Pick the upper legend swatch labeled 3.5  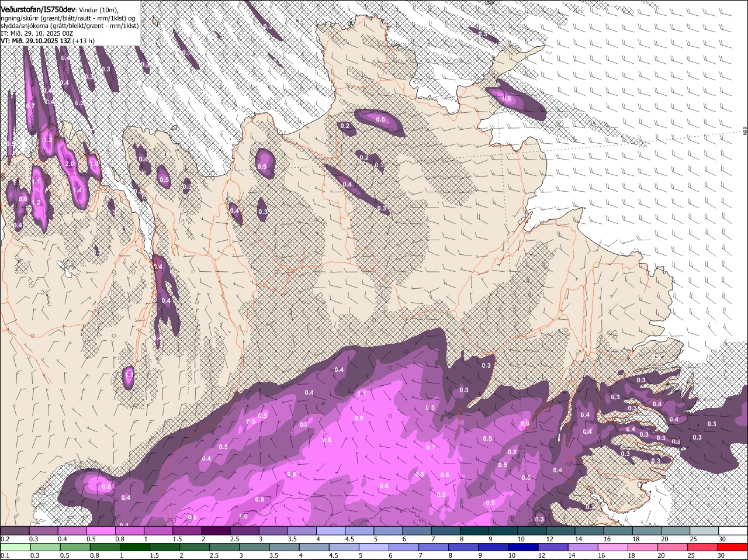(302, 531)
